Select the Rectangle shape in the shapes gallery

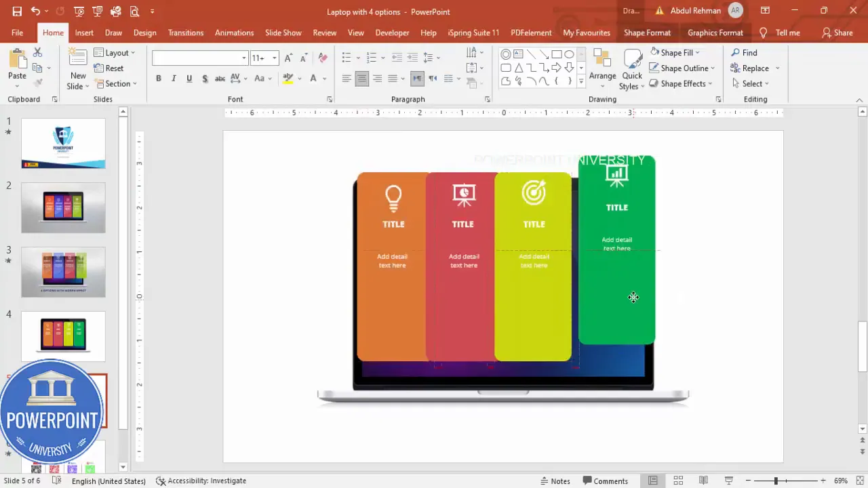tap(556, 54)
